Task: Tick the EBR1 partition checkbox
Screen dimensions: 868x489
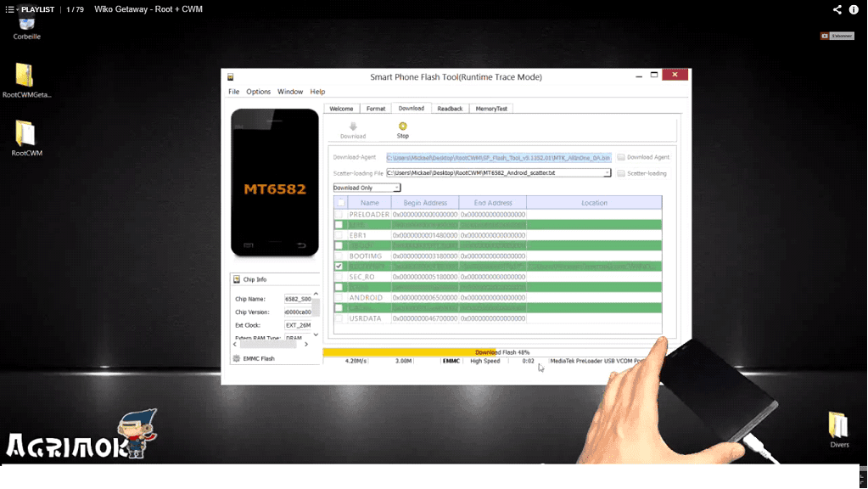Action: 339,235
